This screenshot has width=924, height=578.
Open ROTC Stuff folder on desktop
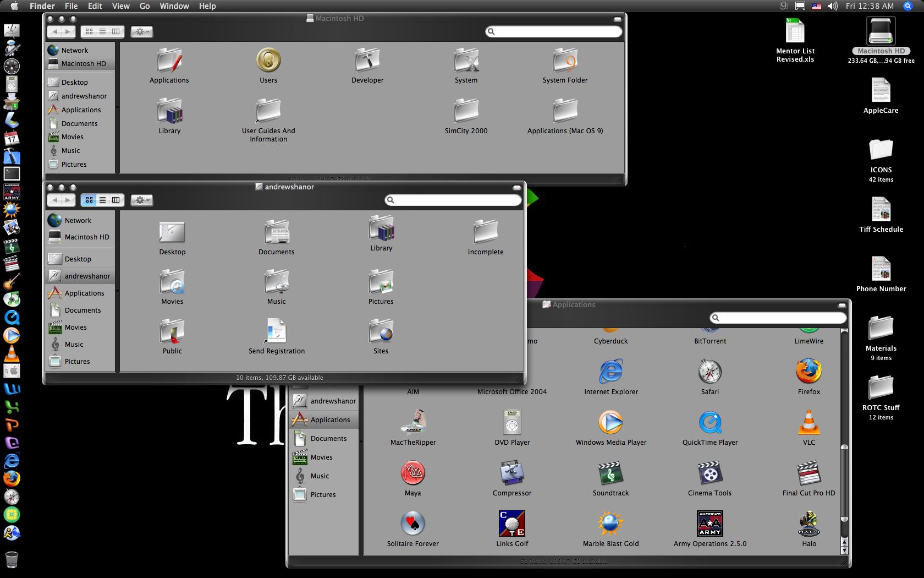pyautogui.click(x=881, y=388)
